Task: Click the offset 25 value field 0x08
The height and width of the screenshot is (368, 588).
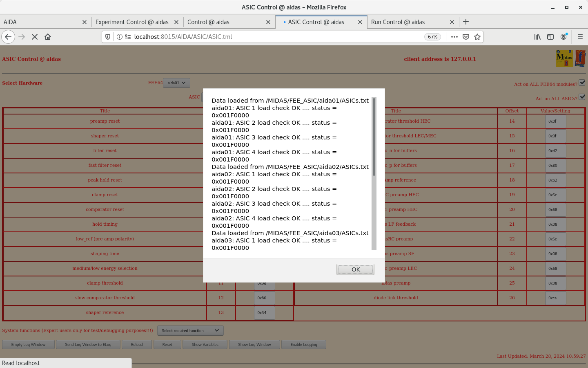Action: (556, 283)
